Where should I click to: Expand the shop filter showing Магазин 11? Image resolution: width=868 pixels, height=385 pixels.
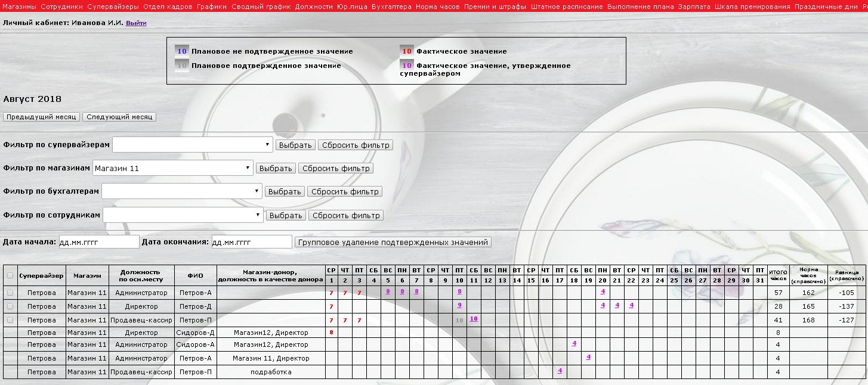coord(173,168)
